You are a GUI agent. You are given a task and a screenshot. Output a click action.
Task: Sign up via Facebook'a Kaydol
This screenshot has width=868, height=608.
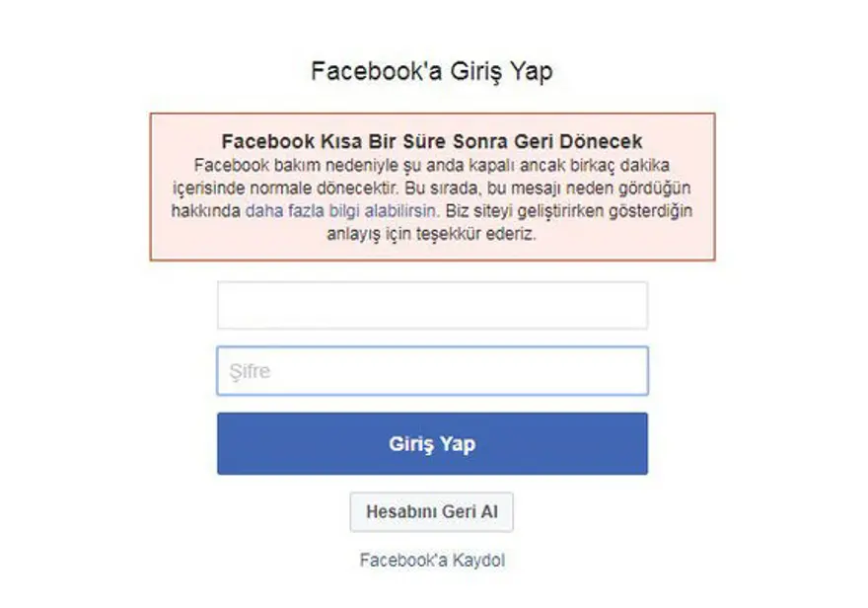click(x=432, y=560)
